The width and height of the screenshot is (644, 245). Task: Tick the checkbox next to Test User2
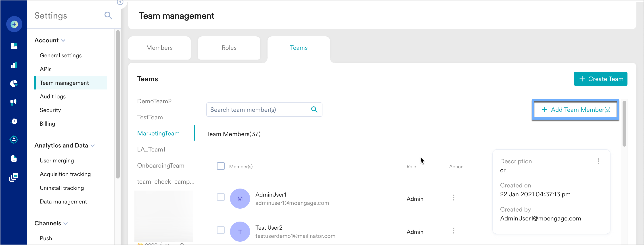(220, 230)
